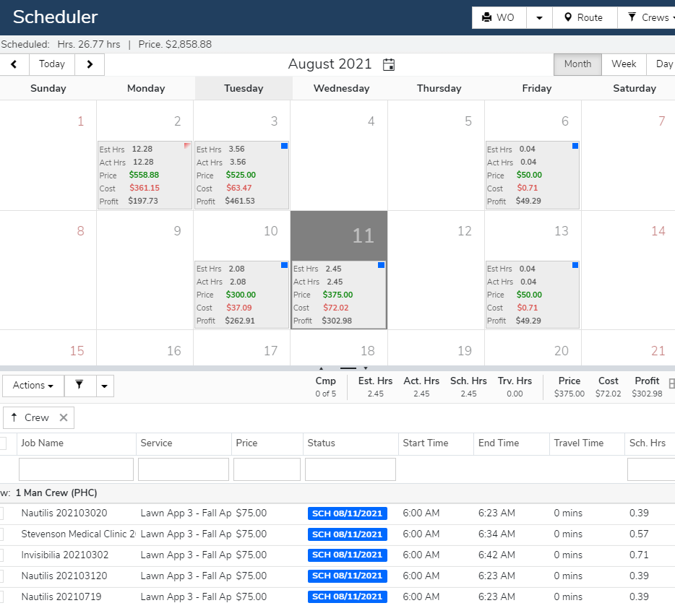The width and height of the screenshot is (675, 616).
Task: Click the WO print button
Action: point(499,17)
